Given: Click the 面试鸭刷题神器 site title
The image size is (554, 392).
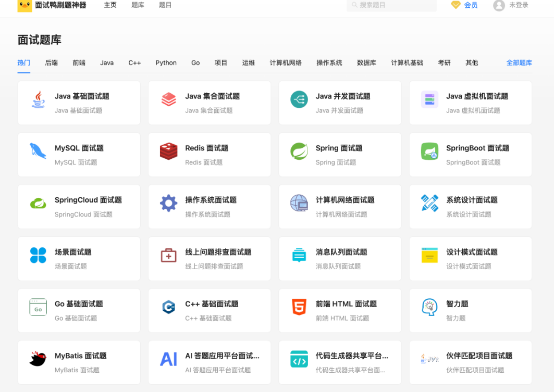Looking at the screenshot, I should (x=61, y=5).
